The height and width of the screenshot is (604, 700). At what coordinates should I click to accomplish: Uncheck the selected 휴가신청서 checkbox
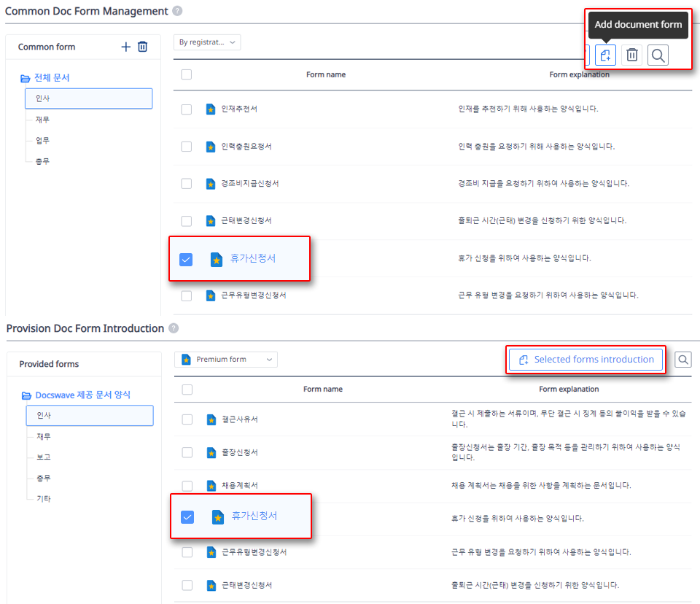pyautogui.click(x=186, y=258)
